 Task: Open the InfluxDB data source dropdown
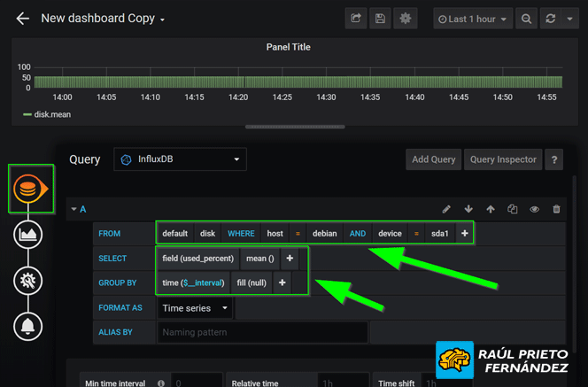[x=181, y=159]
